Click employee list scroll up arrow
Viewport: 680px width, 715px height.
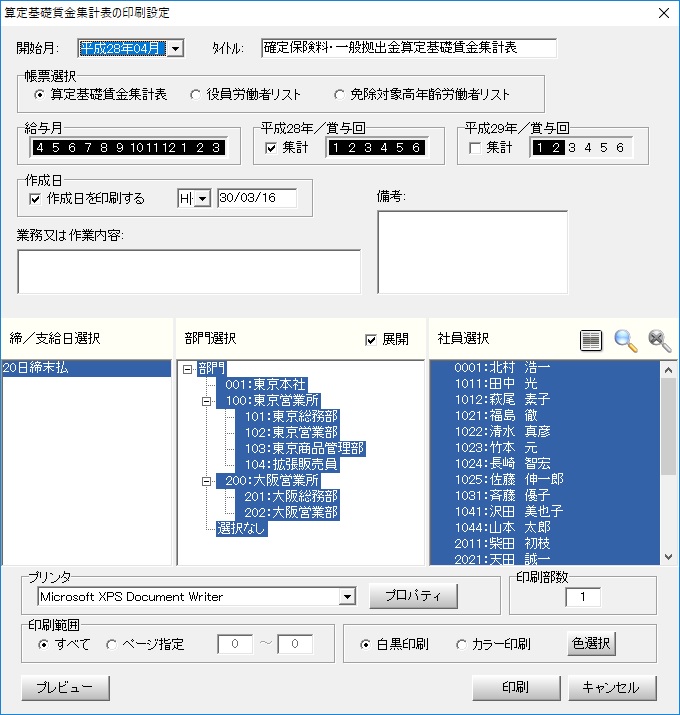coord(668,370)
